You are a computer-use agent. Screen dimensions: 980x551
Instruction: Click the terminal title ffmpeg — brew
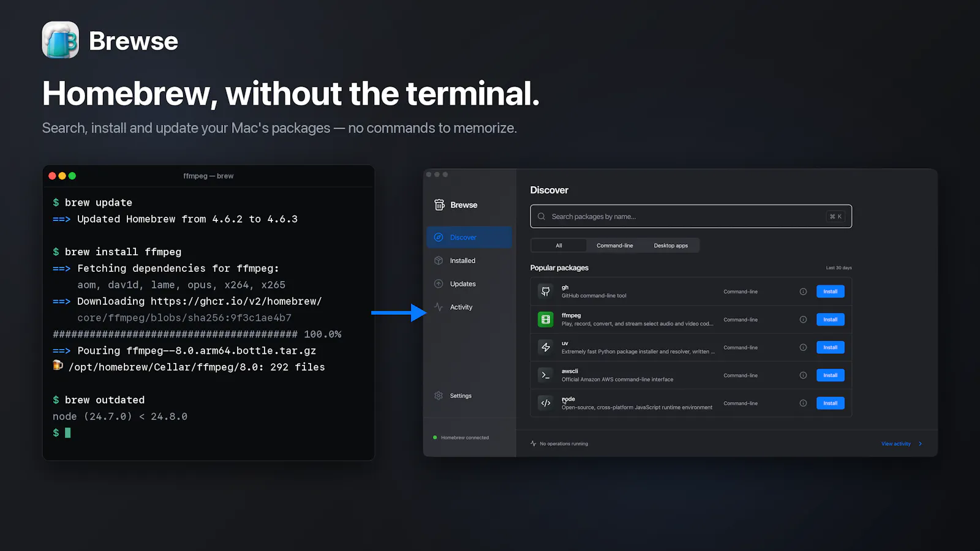tap(208, 176)
